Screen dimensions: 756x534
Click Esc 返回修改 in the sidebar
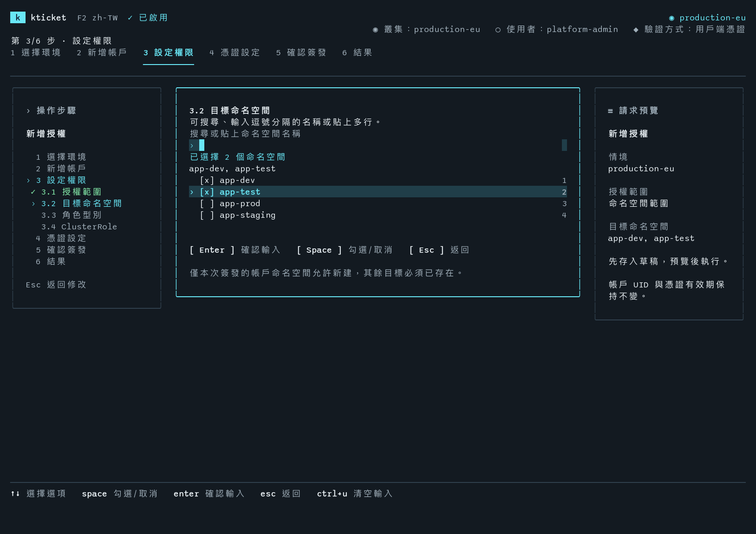pyautogui.click(x=56, y=285)
